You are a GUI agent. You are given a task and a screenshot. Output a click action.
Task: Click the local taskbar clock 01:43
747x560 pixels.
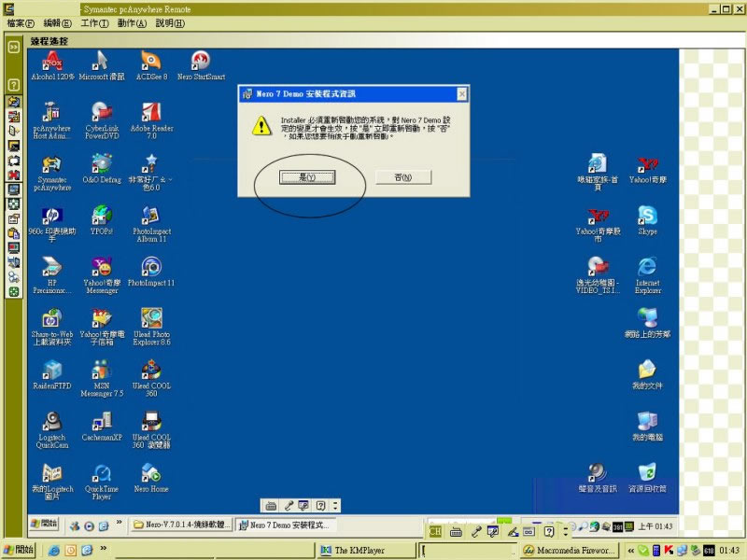tap(729, 551)
